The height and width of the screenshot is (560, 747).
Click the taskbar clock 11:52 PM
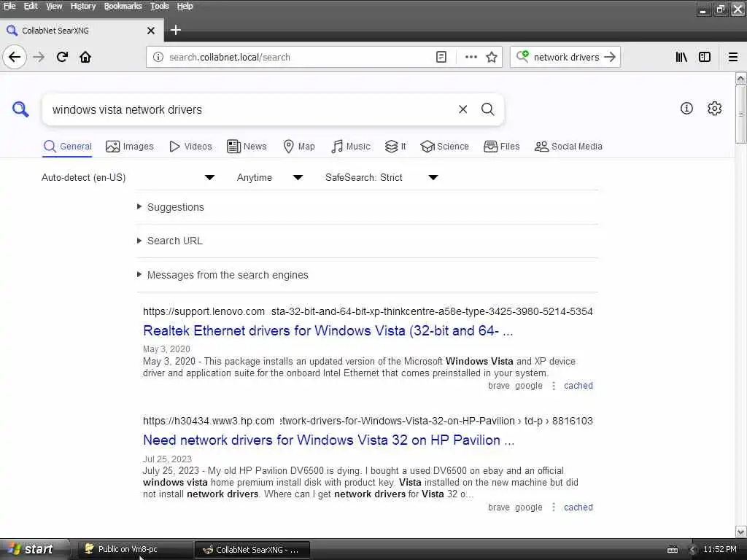coord(720,550)
